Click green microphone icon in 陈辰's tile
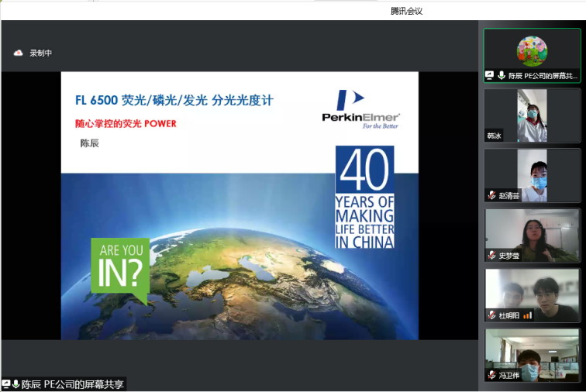Viewport: 586px width, 392px height. click(x=502, y=75)
